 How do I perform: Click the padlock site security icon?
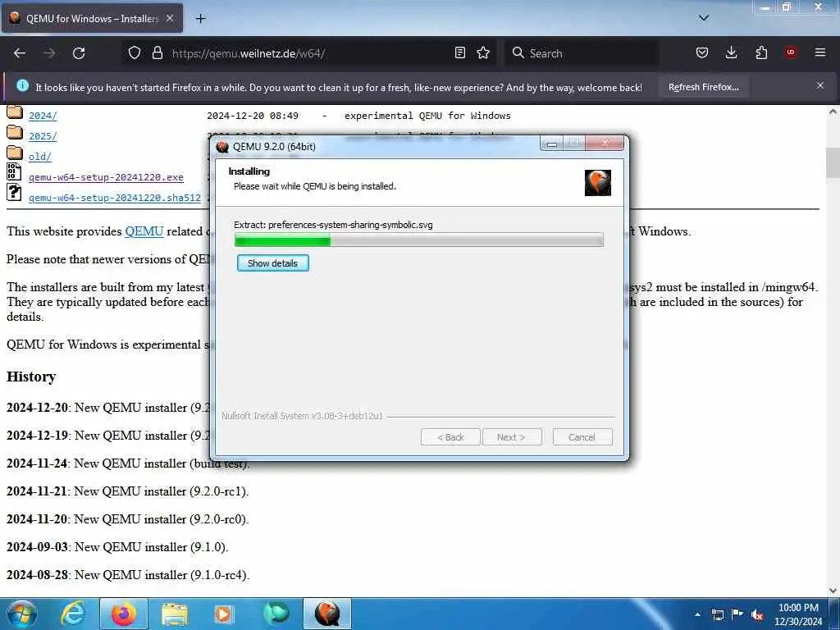point(157,52)
